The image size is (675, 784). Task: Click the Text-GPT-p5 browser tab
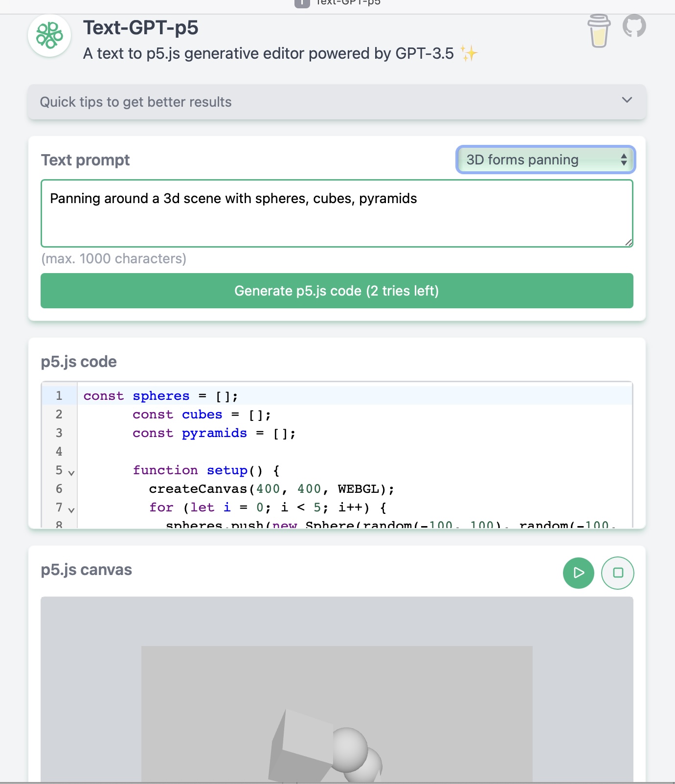coord(348,2)
